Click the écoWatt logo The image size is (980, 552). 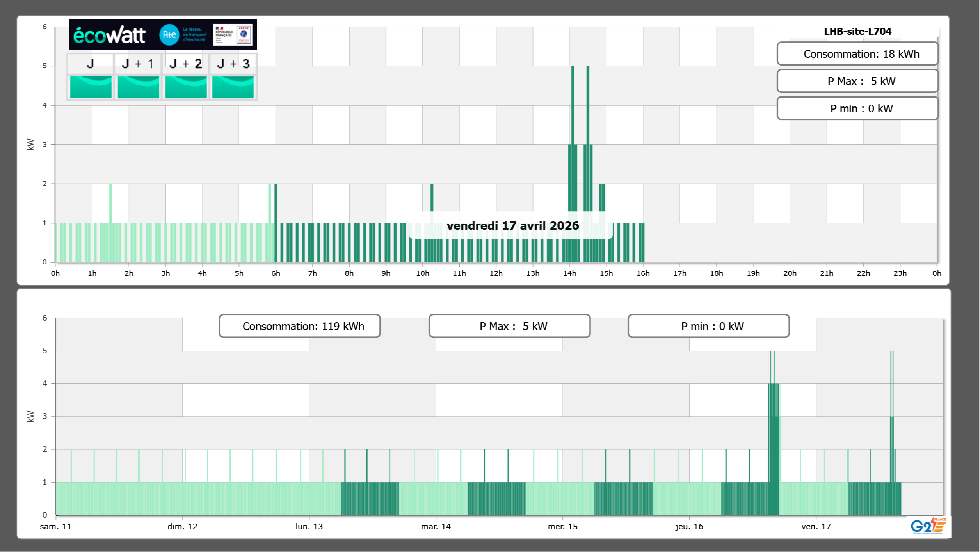(109, 35)
